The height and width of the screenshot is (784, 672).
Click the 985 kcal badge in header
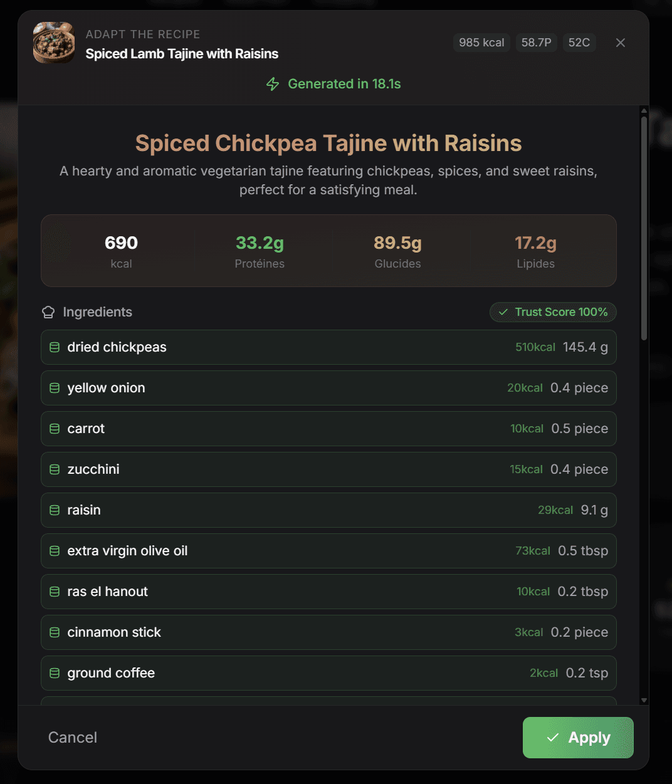[481, 43]
